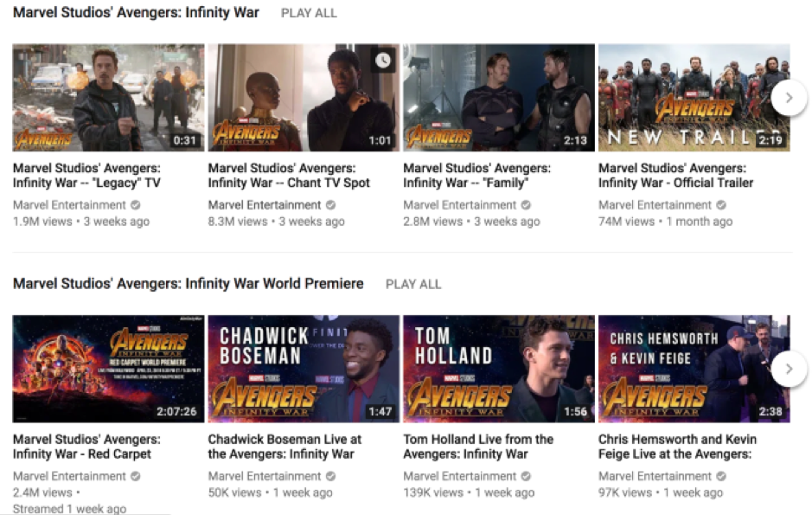Click verified badge under Official Trailer video

point(720,205)
